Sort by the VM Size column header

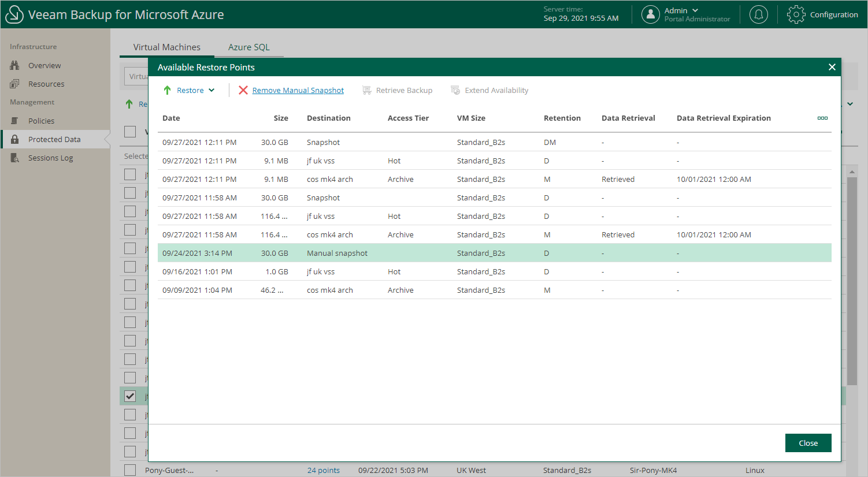[x=472, y=118]
